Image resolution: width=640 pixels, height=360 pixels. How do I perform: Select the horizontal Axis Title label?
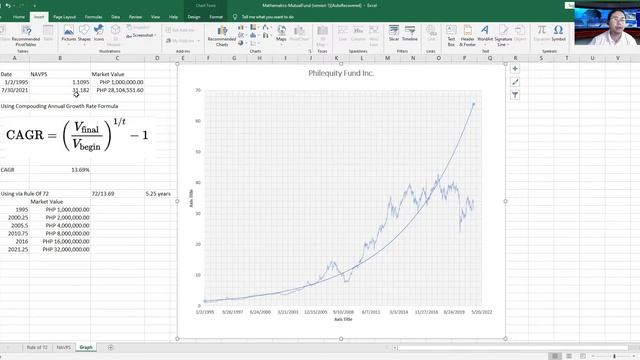pos(343,319)
